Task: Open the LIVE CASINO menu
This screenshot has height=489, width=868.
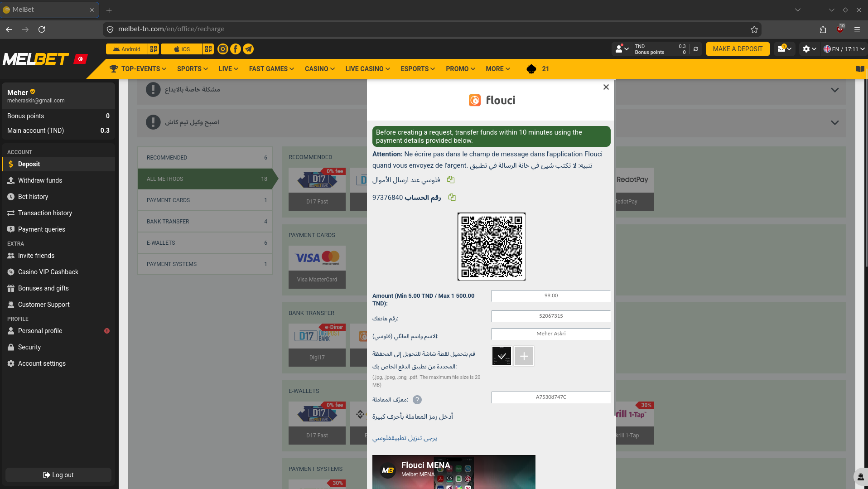Action: (x=368, y=69)
